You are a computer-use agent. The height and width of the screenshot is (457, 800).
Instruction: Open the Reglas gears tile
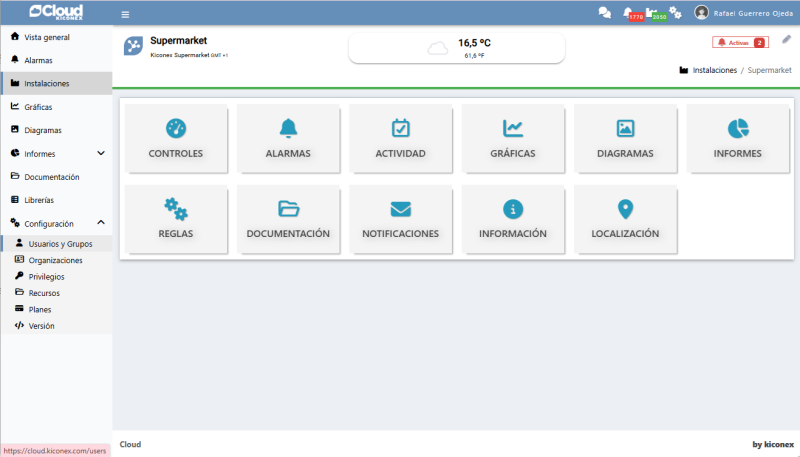pos(176,217)
